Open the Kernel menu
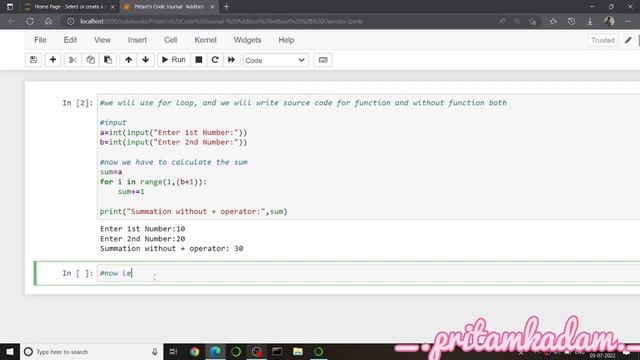 click(205, 40)
